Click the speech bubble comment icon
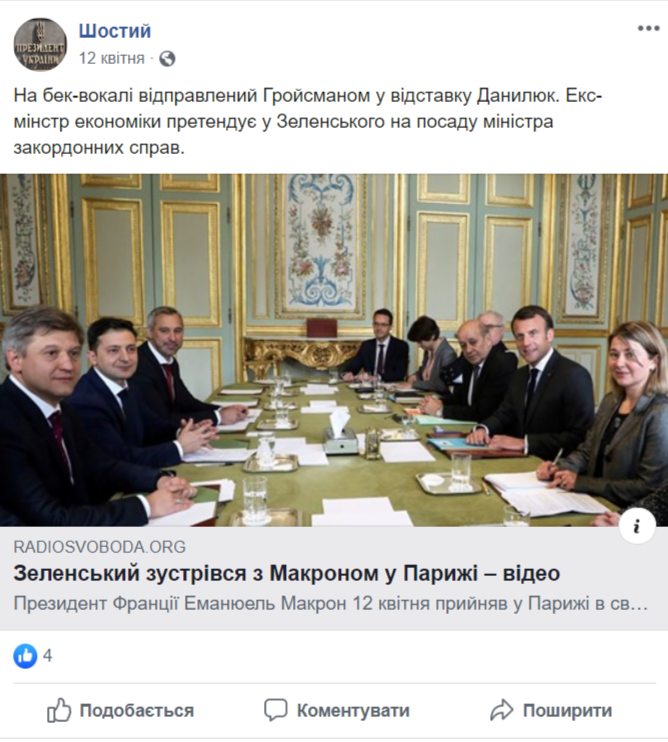Image resolution: width=668 pixels, height=742 pixels. tap(275, 710)
